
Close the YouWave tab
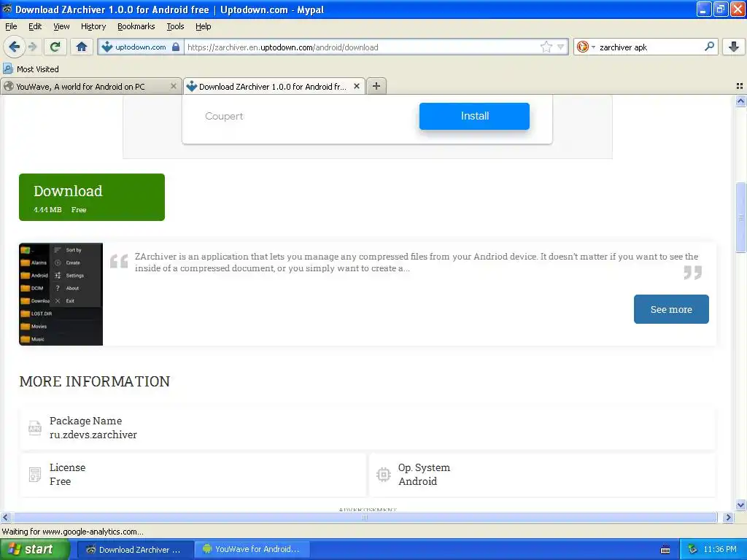click(173, 86)
